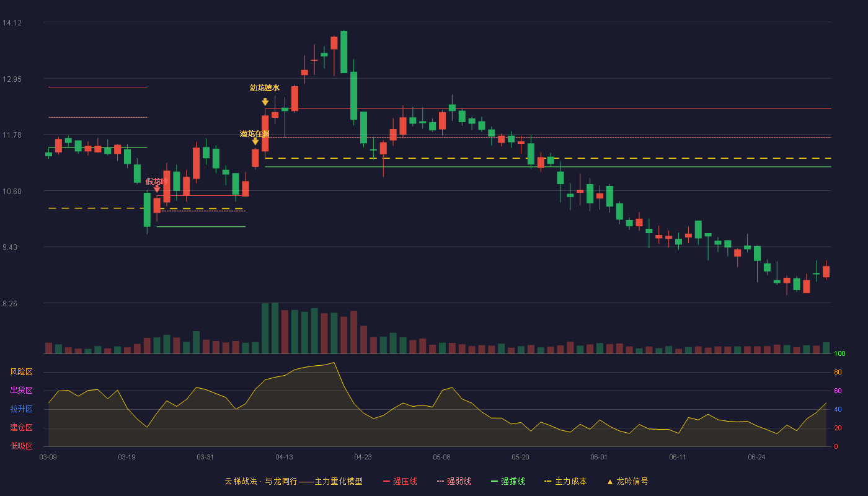Click the last green volume bar

[x=826, y=348]
